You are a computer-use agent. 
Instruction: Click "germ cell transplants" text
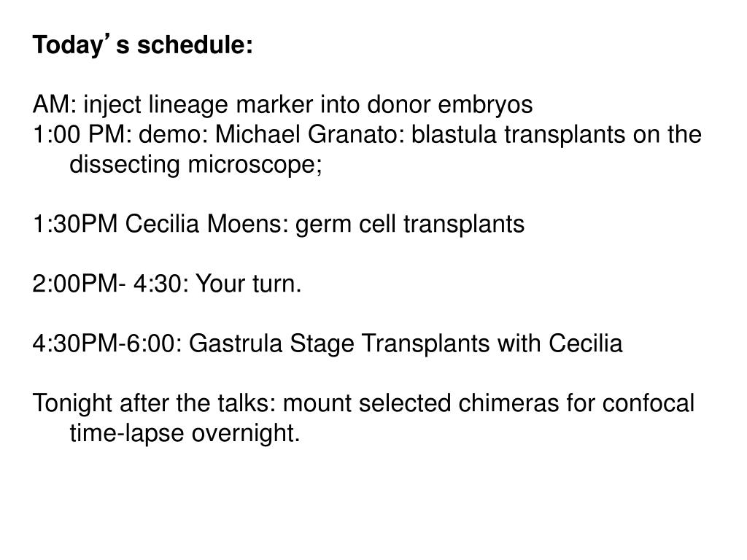coord(410,225)
